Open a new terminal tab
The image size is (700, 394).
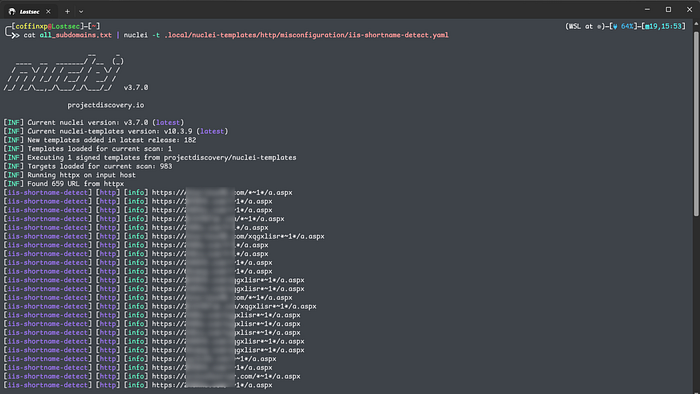click(x=67, y=11)
